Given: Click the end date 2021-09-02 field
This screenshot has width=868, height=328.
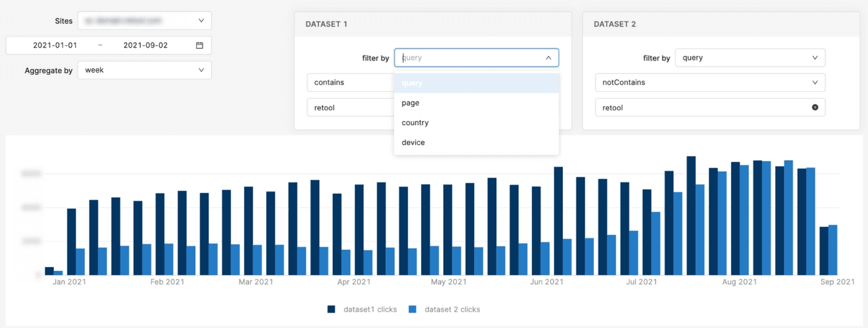Looking at the screenshot, I should (x=145, y=45).
